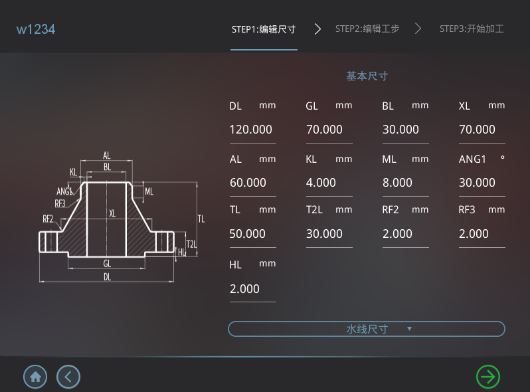Click the w1234 program name
Screen dimensions: 530x392
pyautogui.click(x=36, y=29)
